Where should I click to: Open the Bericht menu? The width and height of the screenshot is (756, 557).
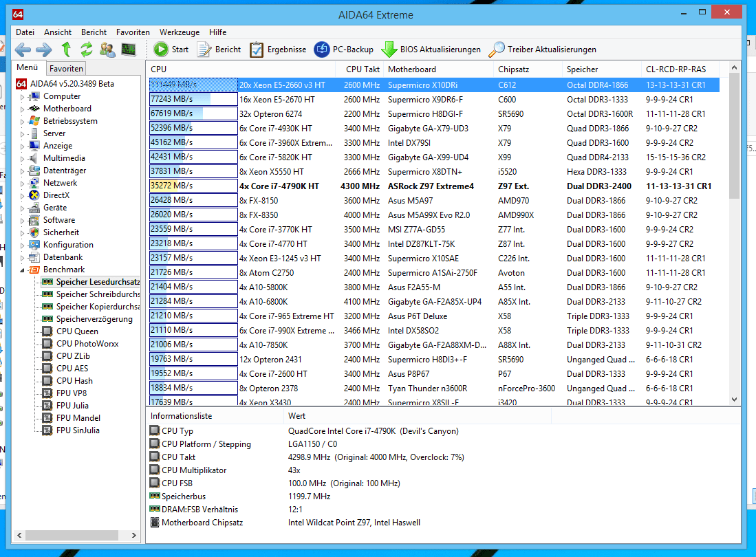pos(94,32)
